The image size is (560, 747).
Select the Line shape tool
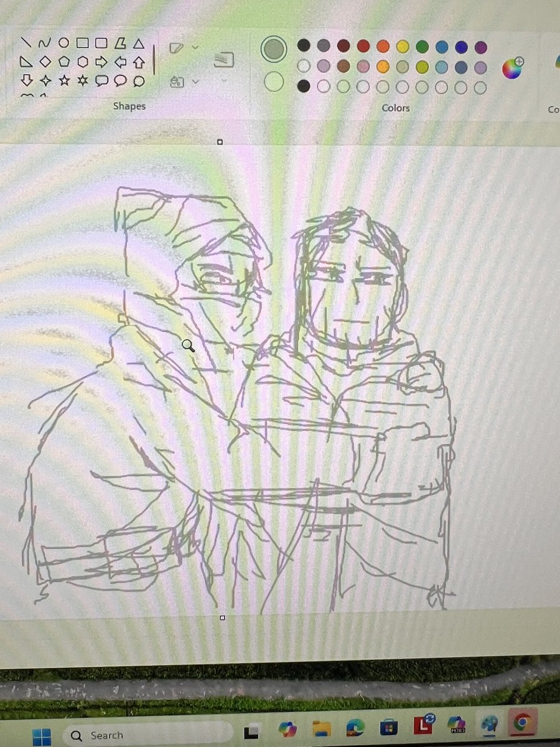click(x=26, y=43)
